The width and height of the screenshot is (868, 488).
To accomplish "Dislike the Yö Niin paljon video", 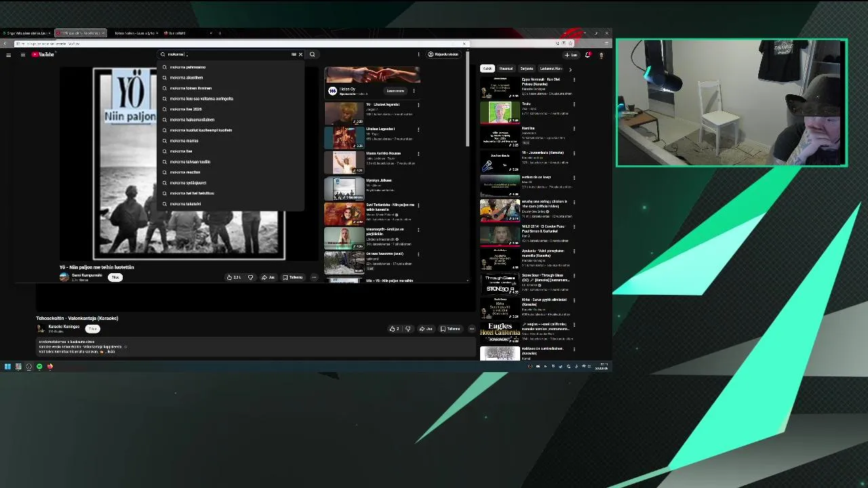I will 250,277.
